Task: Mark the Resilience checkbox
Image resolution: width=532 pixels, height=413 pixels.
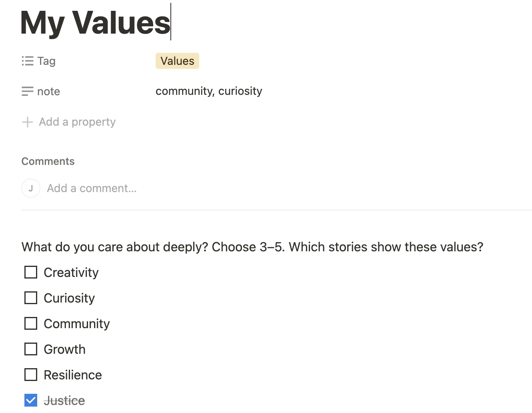Action: (31, 375)
